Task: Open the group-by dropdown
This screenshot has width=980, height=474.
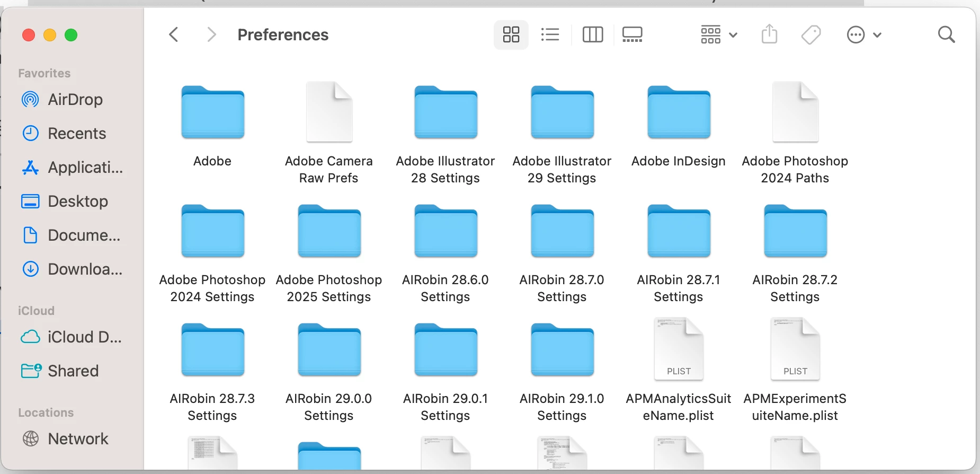Action: coord(719,35)
